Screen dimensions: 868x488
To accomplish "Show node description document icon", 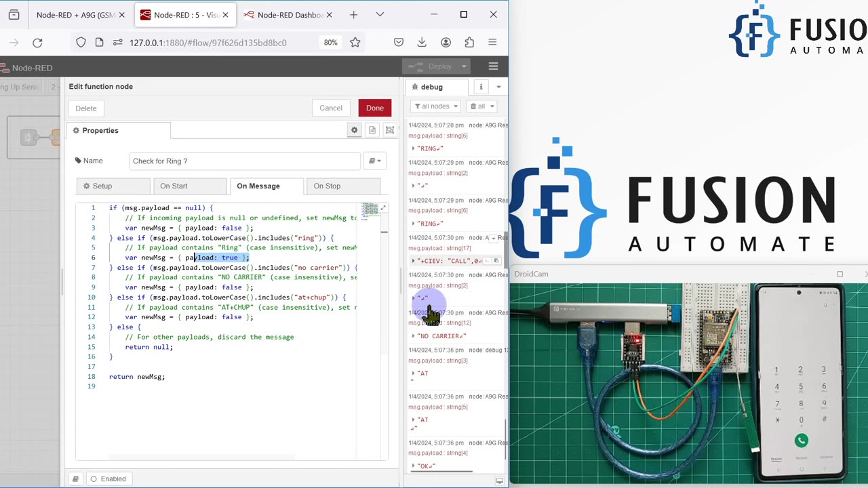I will click(x=372, y=130).
